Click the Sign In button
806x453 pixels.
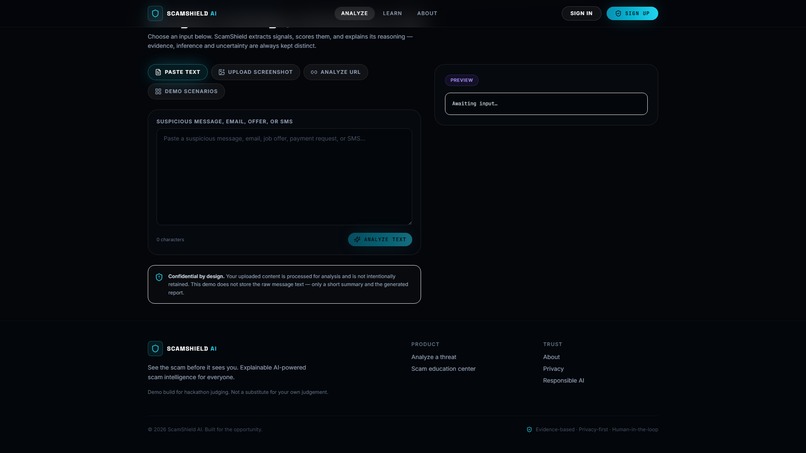click(581, 13)
